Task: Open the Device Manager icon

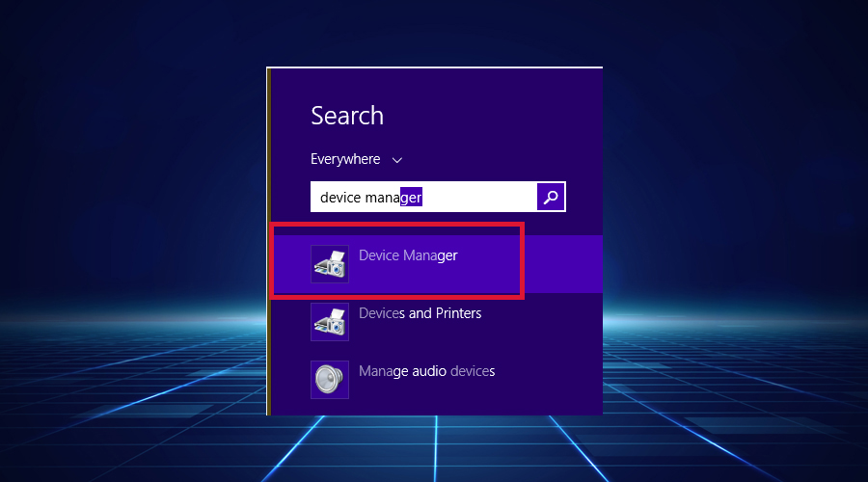Action: pos(330,264)
